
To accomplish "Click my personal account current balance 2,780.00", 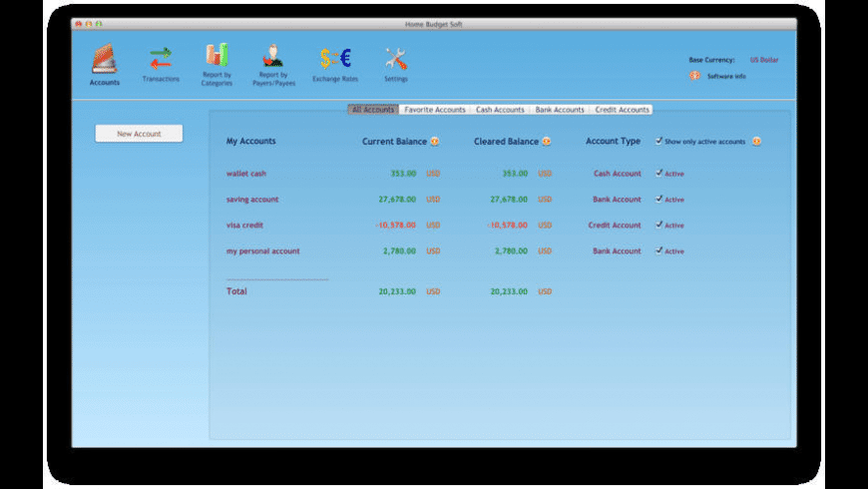I will coord(400,250).
